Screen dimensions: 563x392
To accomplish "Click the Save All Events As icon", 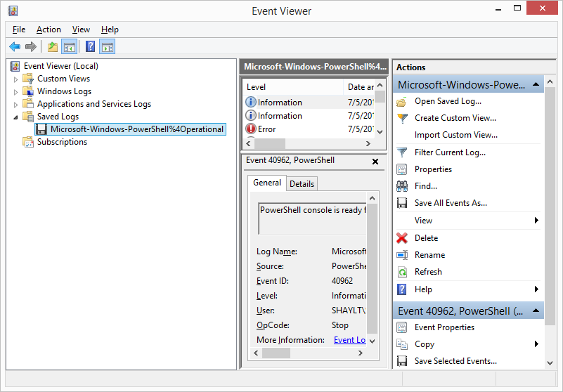I will [402, 203].
